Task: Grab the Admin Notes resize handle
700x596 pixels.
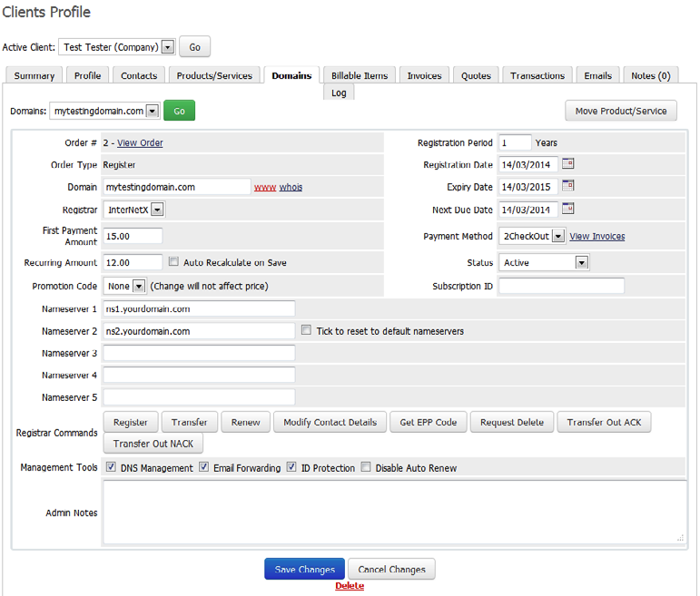Action: pyautogui.click(x=680, y=538)
